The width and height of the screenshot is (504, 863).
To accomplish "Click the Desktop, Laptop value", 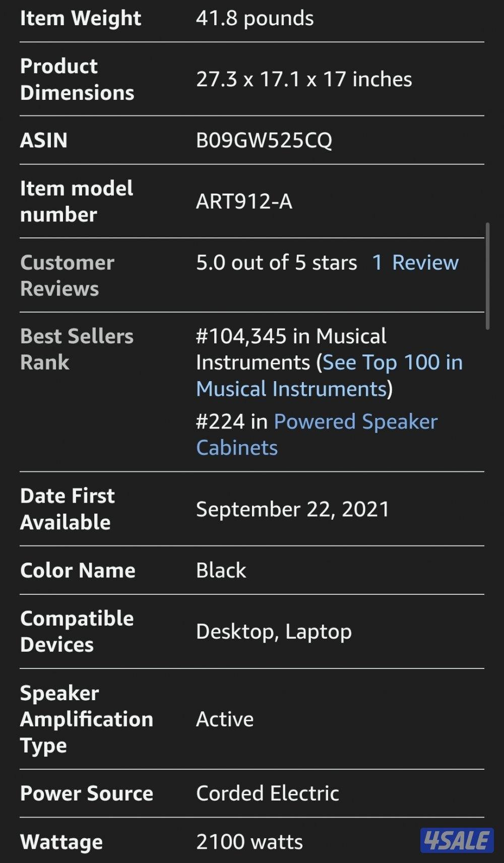I will point(274,632).
